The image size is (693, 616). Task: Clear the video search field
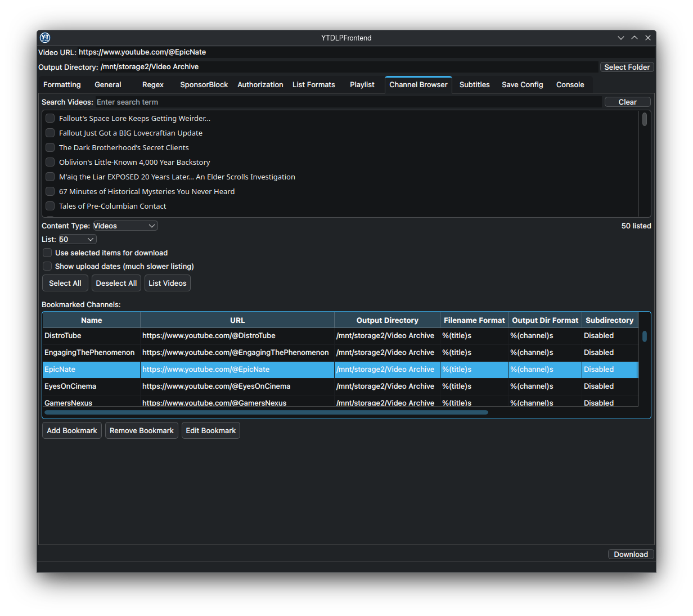coord(628,102)
